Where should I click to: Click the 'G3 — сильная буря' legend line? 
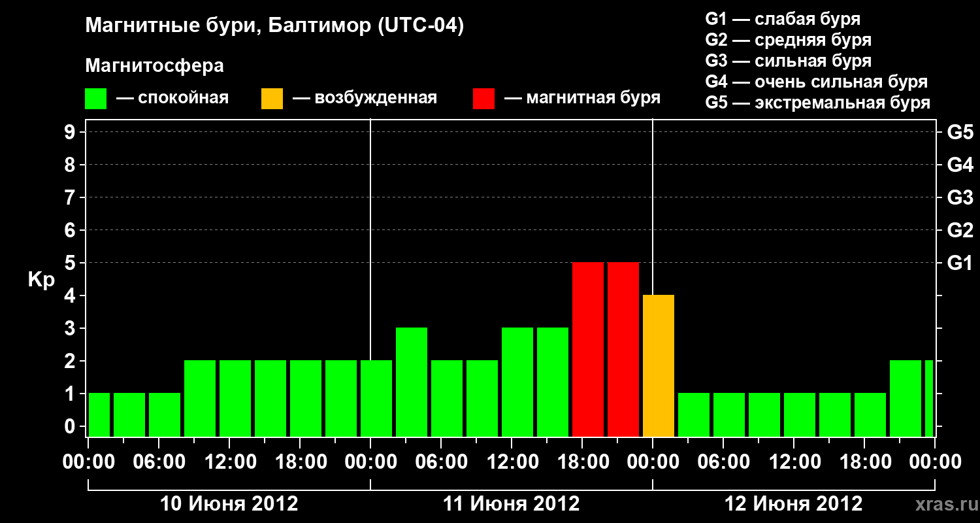point(788,61)
